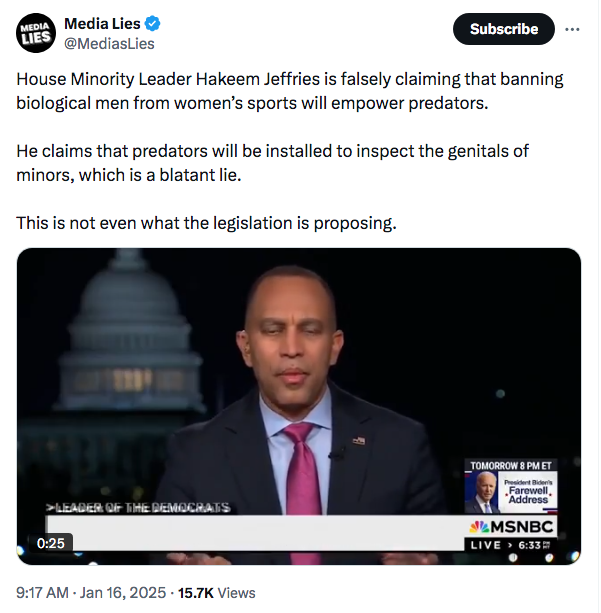The height and width of the screenshot is (613, 601).
Task: Click the @MediasLies handle
Action: coord(109,44)
